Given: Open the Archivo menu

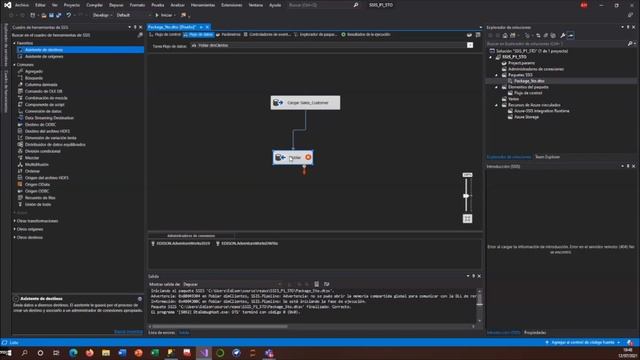Looking at the screenshot, I should pos(22,5).
